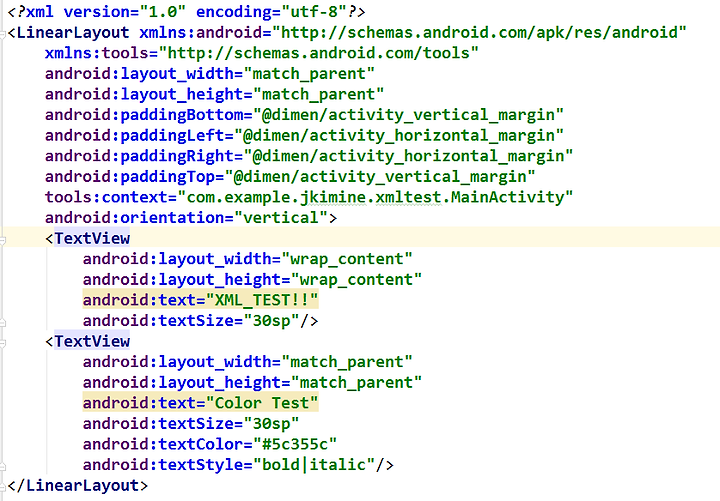This screenshot has width=720, height=501.
Task: Click the android:orientation="vertical" line
Action: pyautogui.click(x=191, y=218)
